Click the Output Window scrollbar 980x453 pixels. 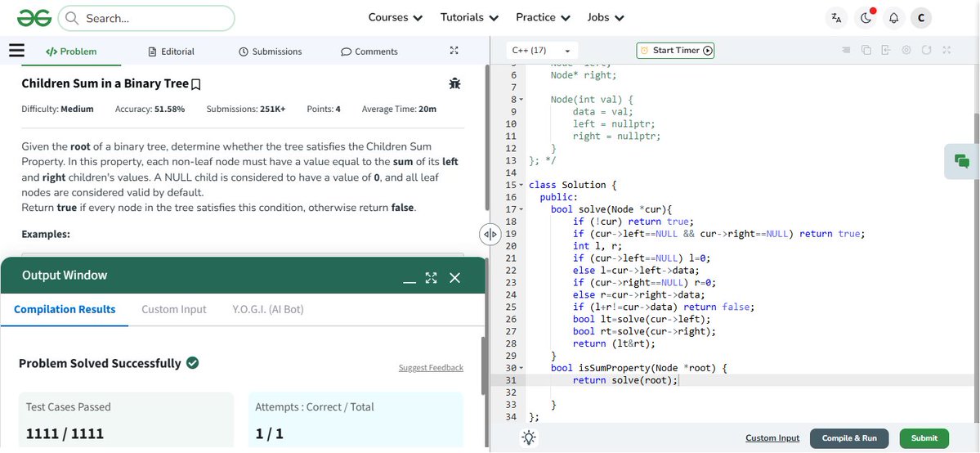point(483,366)
